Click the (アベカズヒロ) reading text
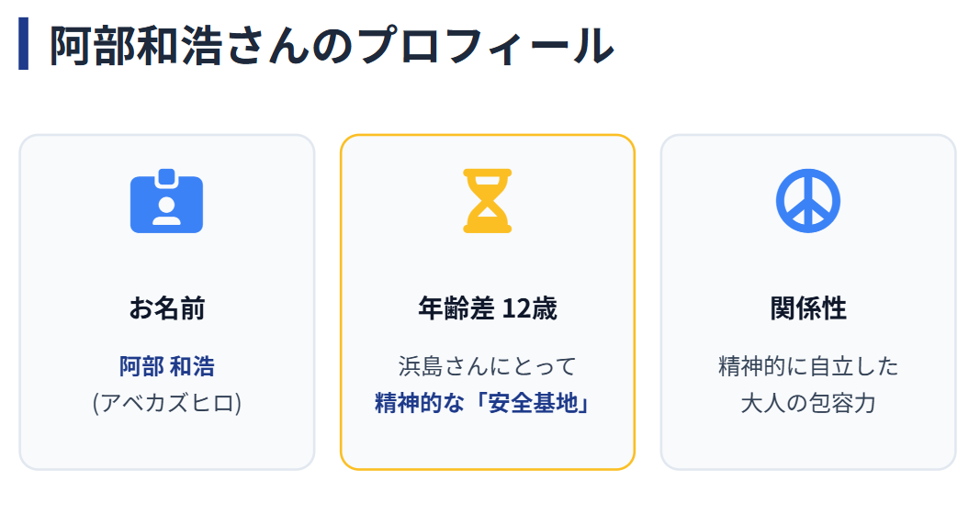Screen dimensions: 980x514 point(166,403)
